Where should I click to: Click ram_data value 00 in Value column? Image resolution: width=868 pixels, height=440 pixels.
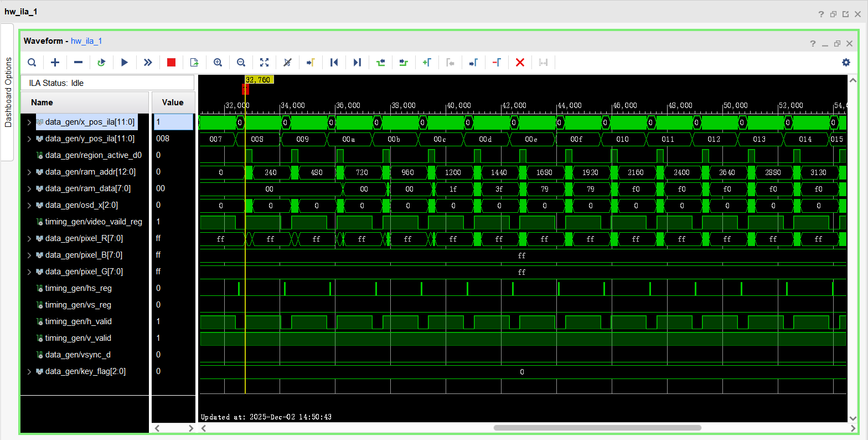point(161,188)
